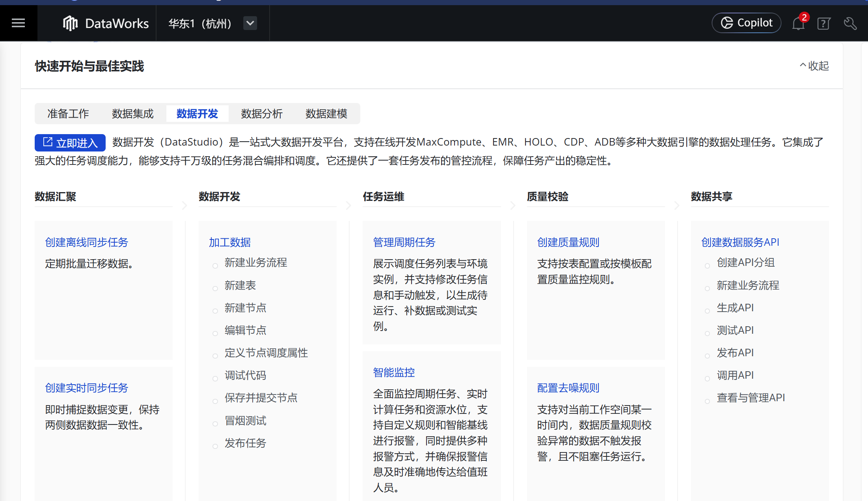Image resolution: width=868 pixels, height=501 pixels.
Task: Click the external-link icon on 立即进入
Action: click(48, 142)
